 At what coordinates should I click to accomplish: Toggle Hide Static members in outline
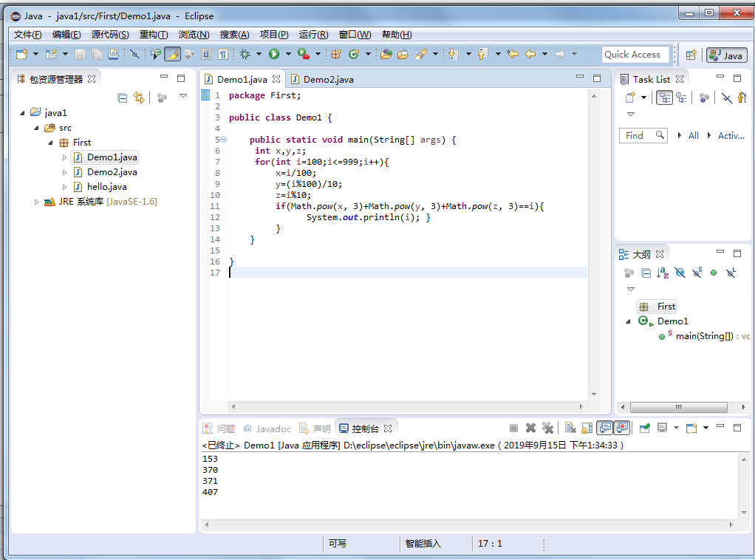697,273
